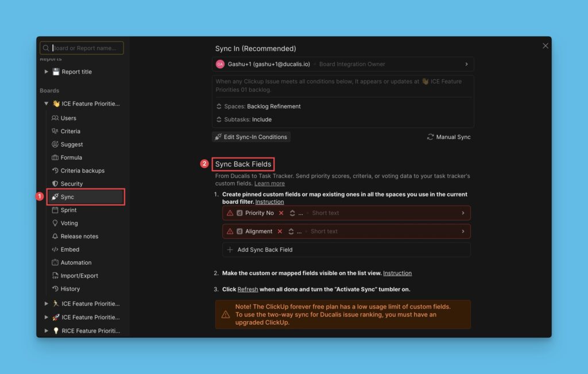Select the Criteria menu item
588x374 pixels.
70,132
